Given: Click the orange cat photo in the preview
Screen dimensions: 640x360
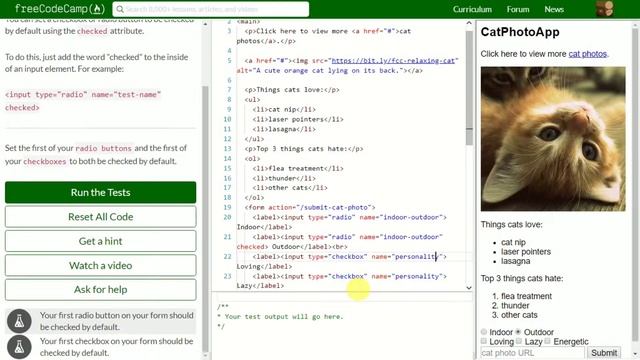Looking at the screenshot, I should tap(553, 139).
